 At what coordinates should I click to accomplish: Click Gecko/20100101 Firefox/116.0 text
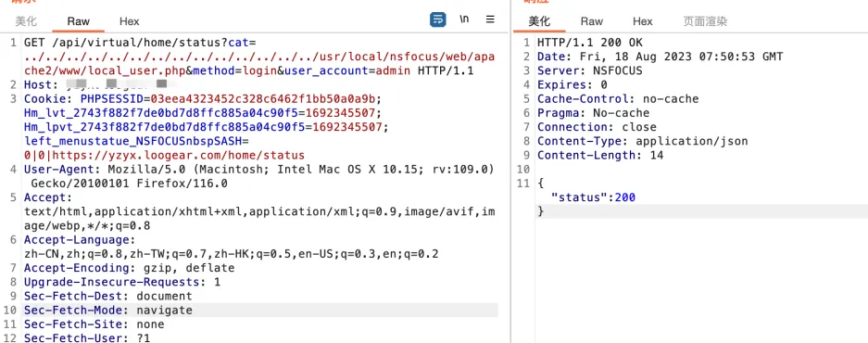click(x=129, y=184)
